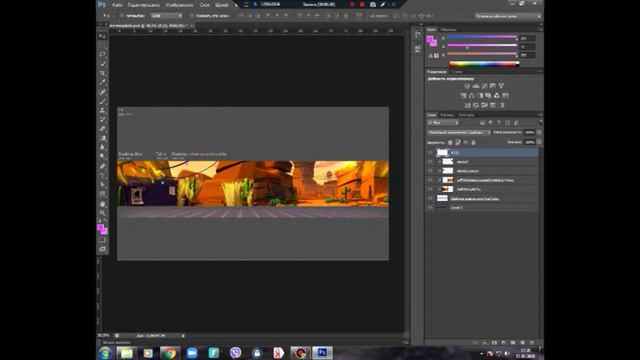Select the Clone Stamp tool

(102, 110)
